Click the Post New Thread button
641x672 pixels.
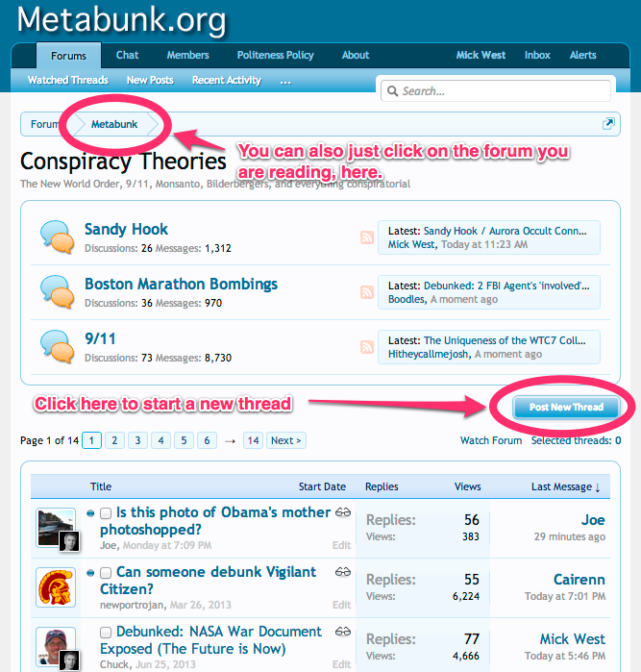point(566,407)
